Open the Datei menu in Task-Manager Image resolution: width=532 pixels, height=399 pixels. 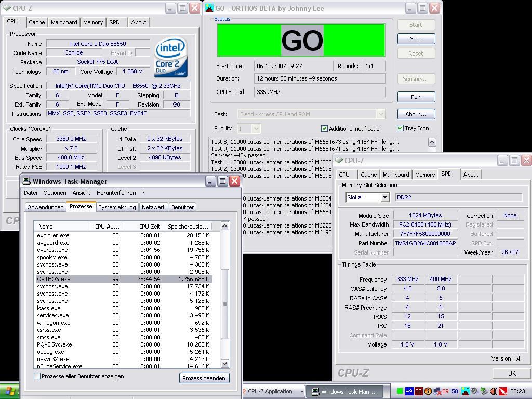point(31,193)
